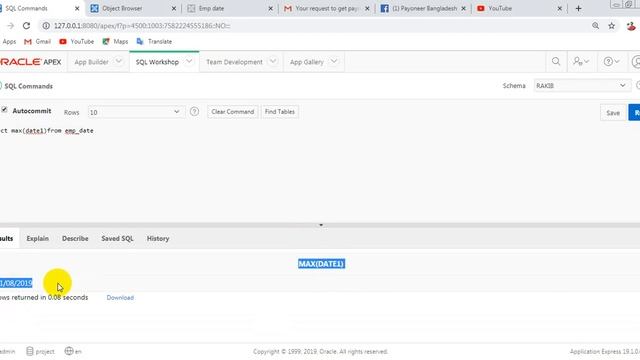640x360 pixels.
Task: Open the SQL Workshop menu
Action: tap(157, 62)
